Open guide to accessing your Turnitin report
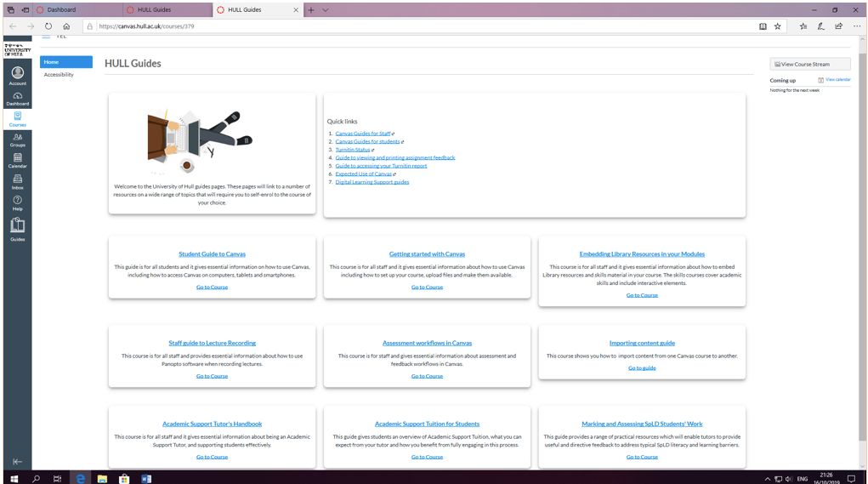The width and height of the screenshot is (868, 484). [x=382, y=166]
